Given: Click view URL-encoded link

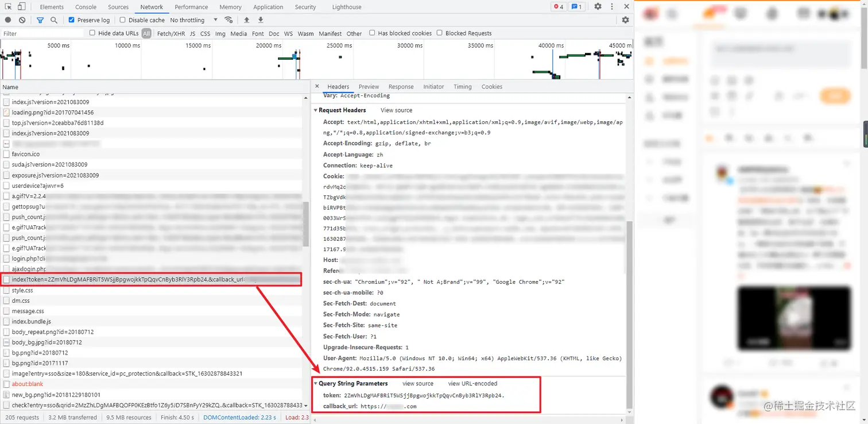Looking at the screenshot, I should pyautogui.click(x=472, y=383).
